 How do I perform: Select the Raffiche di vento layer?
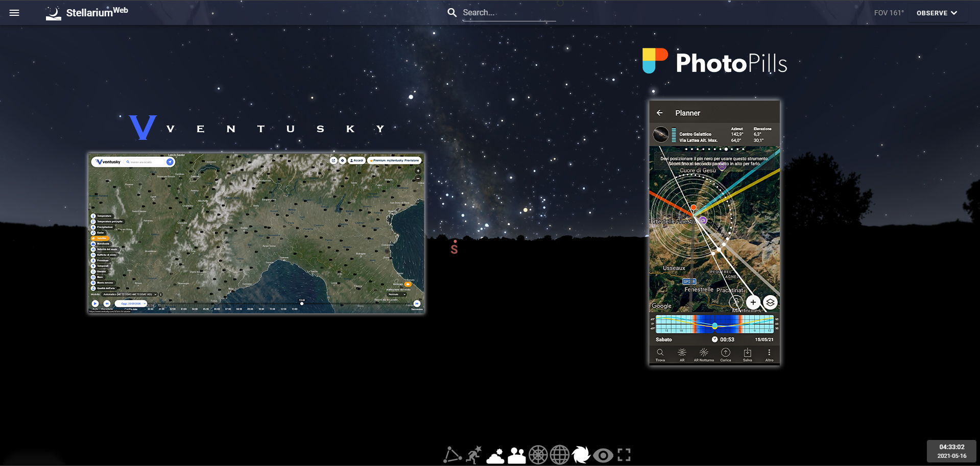pos(104,255)
